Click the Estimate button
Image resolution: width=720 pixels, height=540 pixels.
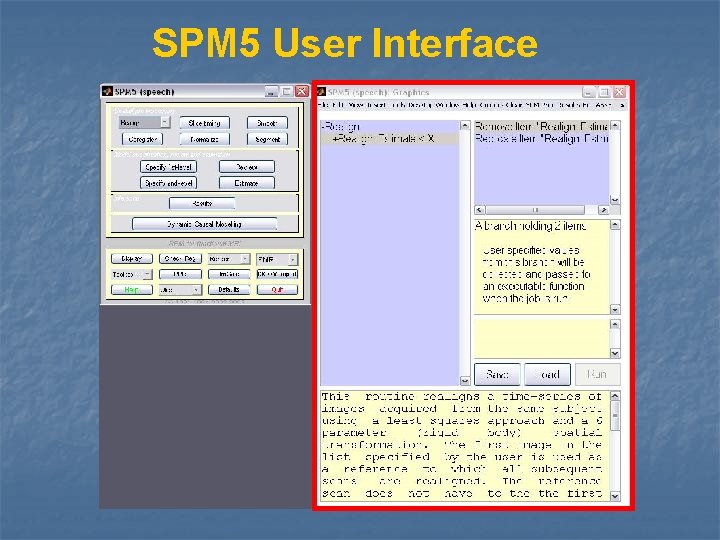tap(247, 183)
